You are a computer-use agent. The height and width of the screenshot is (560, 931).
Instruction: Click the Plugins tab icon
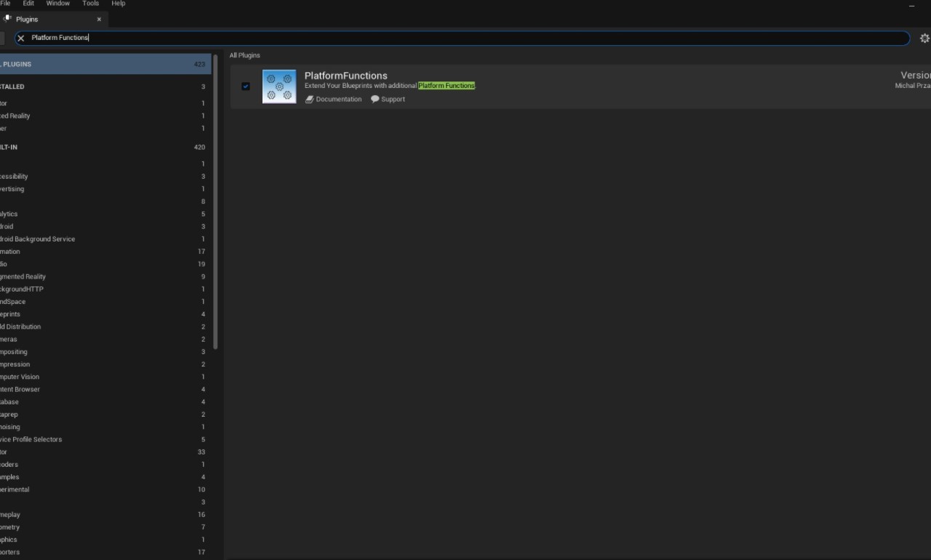8,20
